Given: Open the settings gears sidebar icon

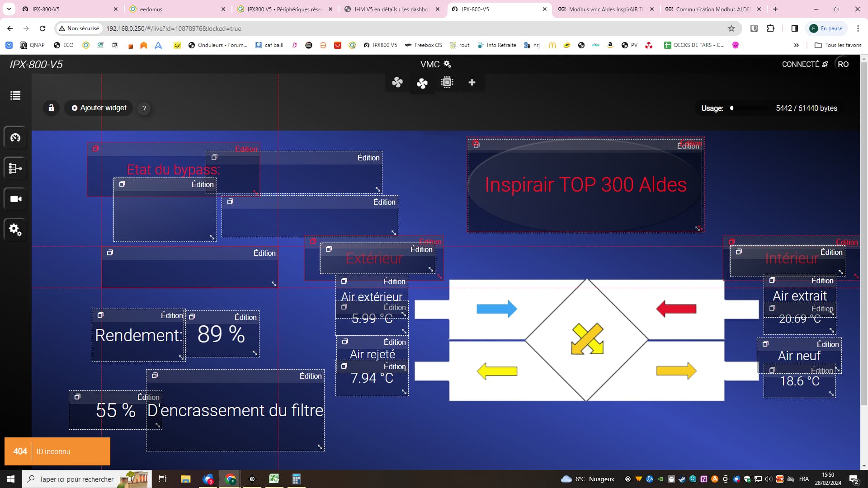Looking at the screenshot, I should click(x=15, y=230).
